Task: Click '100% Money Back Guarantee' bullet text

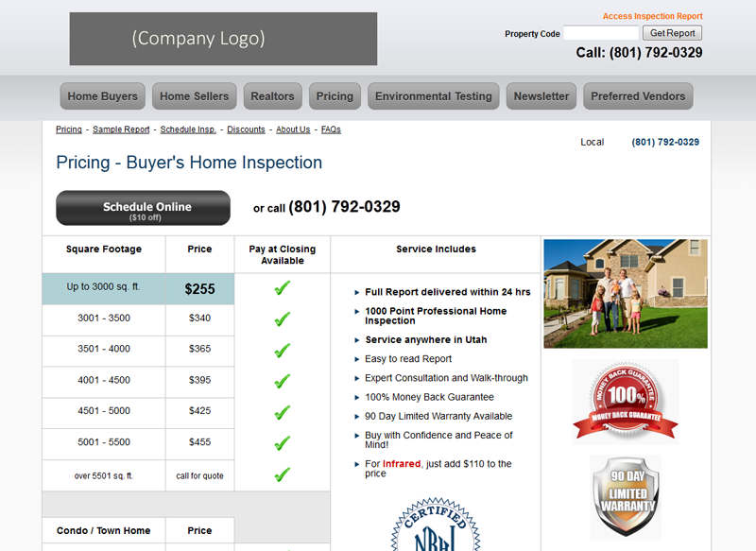Action: click(x=429, y=397)
